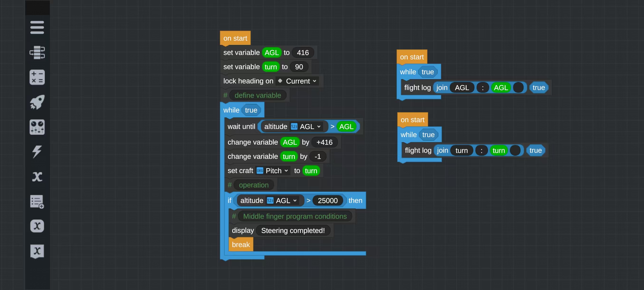Click the break block
The width and height of the screenshot is (644, 290).
[241, 244]
